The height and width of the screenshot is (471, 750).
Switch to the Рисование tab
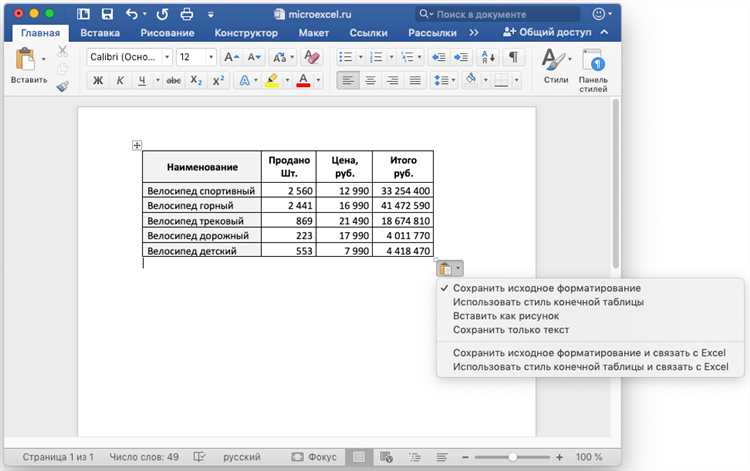click(167, 33)
